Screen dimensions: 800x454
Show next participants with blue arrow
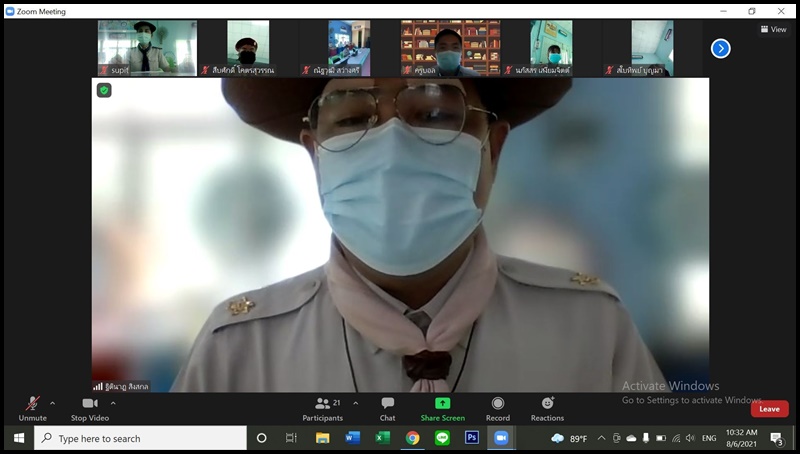point(720,48)
